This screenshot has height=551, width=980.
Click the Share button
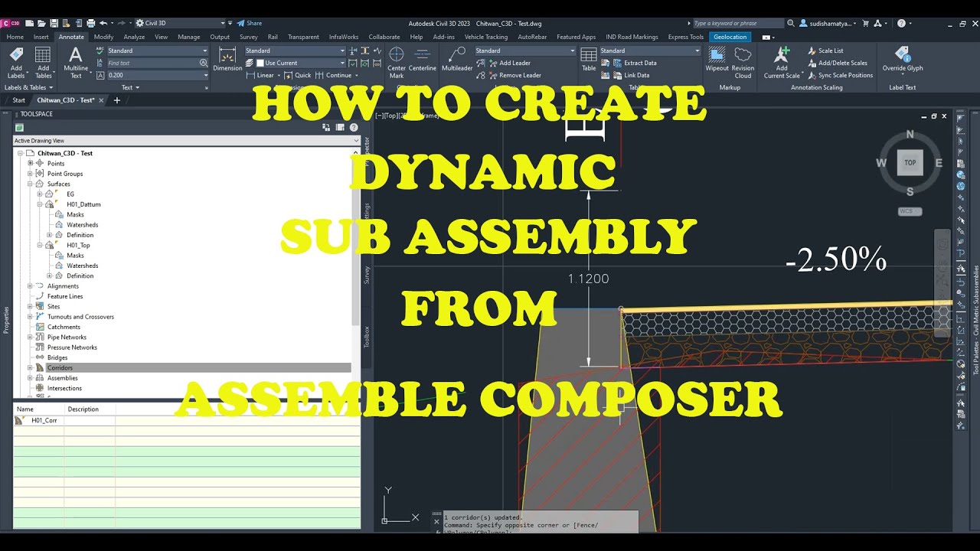249,24
